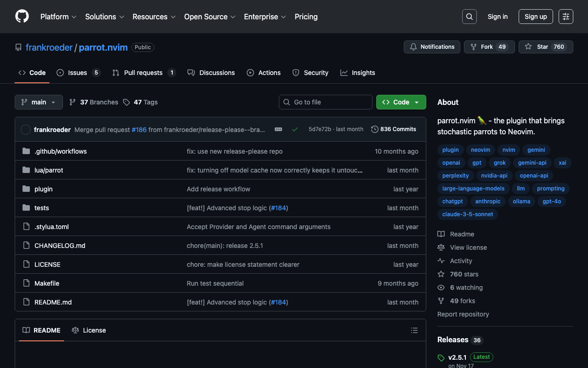Viewport: 588px width, 368px height.
Task: Click the Sign up button
Action: pos(535,17)
